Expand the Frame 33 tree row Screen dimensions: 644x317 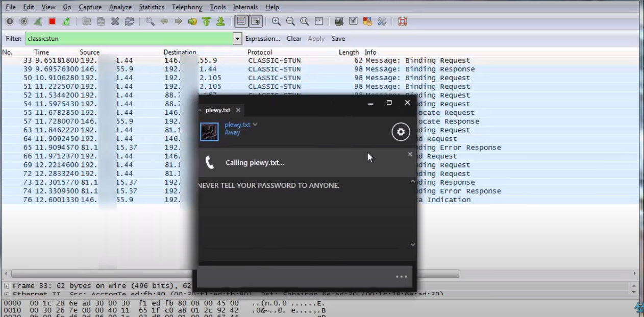click(x=7, y=286)
